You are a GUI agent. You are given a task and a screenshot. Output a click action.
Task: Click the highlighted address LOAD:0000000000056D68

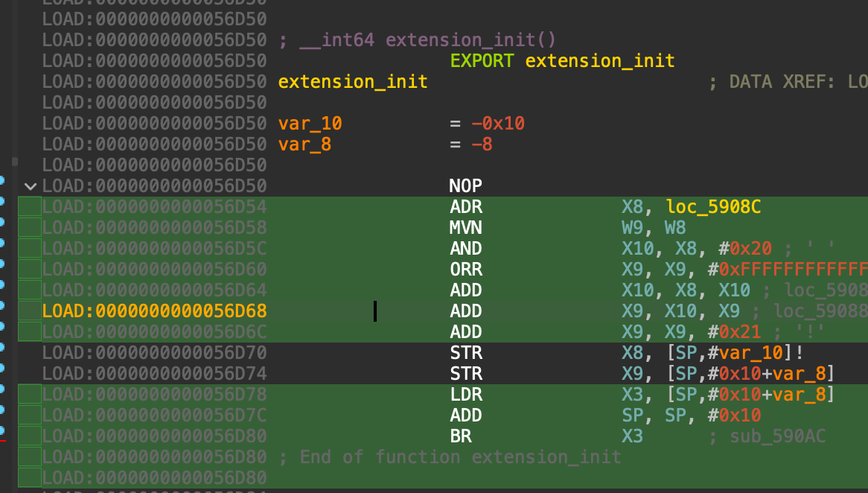(155, 311)
